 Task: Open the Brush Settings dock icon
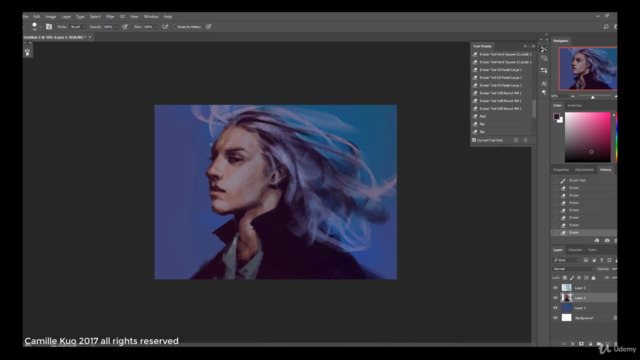544,58
